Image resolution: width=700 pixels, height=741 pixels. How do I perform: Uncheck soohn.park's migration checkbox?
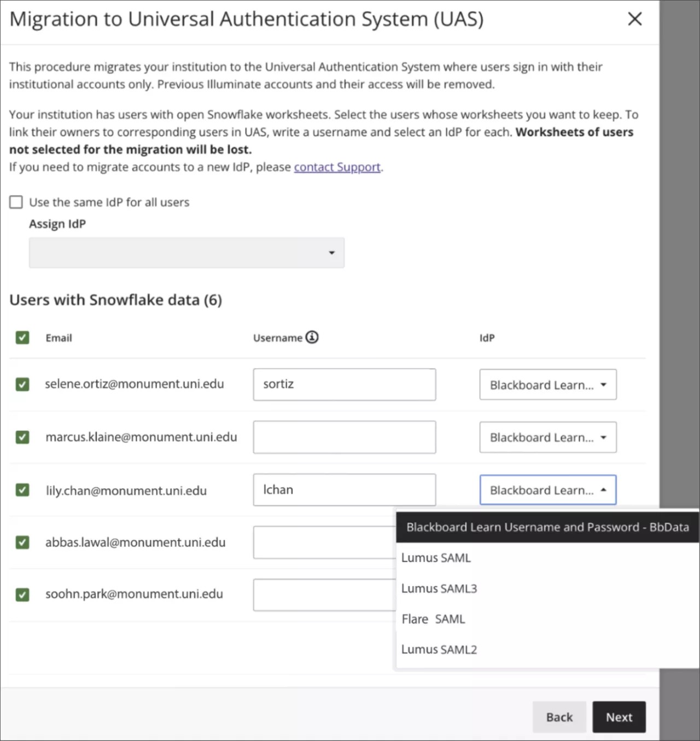pyautogui.click(x=22, y=594)
